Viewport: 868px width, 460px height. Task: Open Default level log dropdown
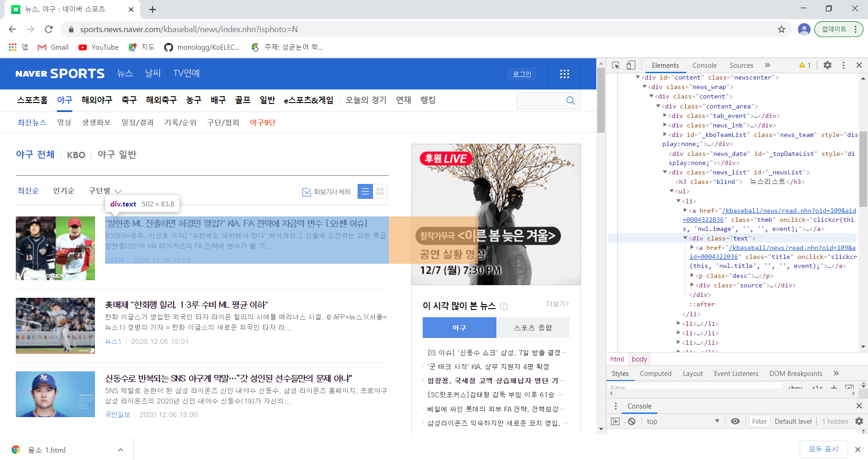[x=793, y=421]
